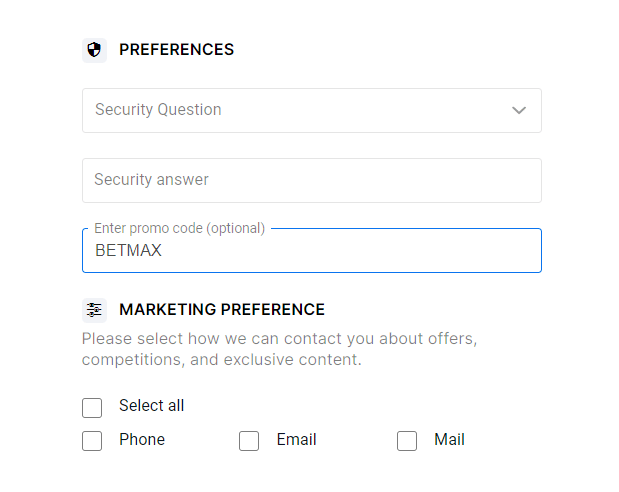This screenshot has height=492, width=619.
Task: Toggle the Mail contact checkbox
Action: tap(407, 441)
